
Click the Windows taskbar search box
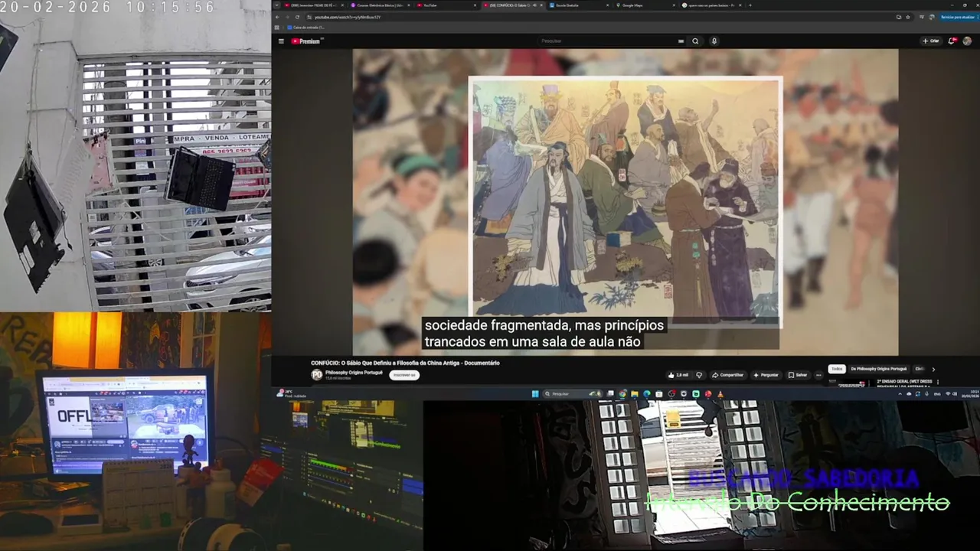click(x=572, y=394)
